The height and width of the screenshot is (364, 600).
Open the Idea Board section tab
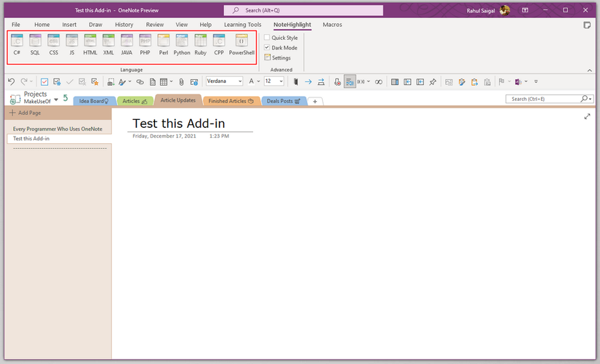click(x=94, y=101)
